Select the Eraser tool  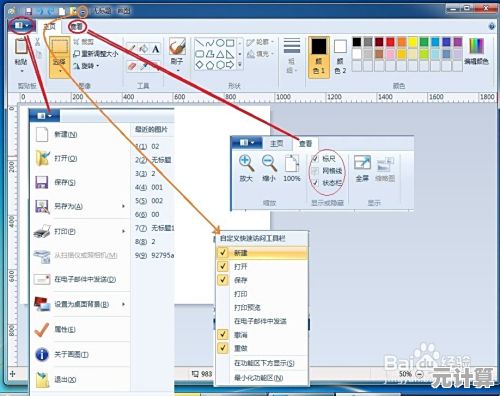tap(132, 66)
